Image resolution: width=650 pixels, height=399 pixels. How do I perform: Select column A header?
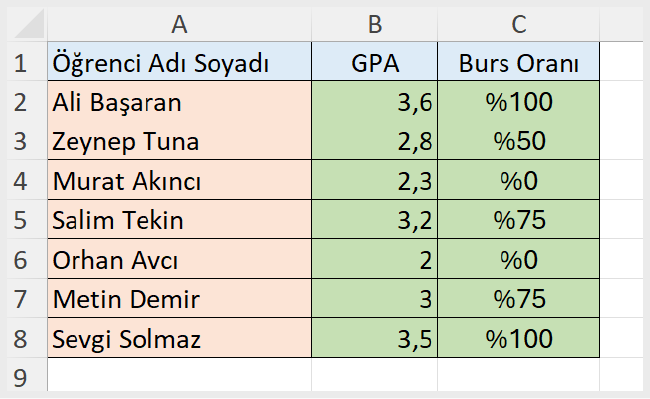pos(179,24)
